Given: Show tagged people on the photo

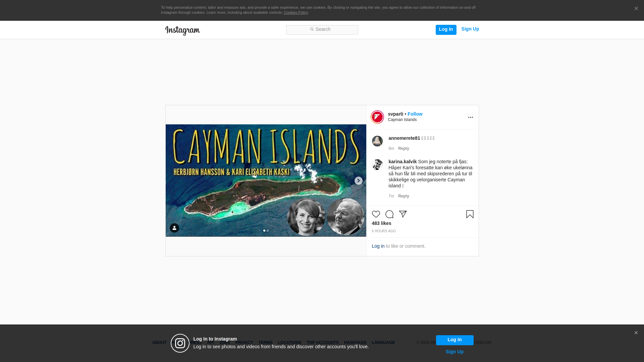Looking at the screenshot, I should (x=174, y=228).
